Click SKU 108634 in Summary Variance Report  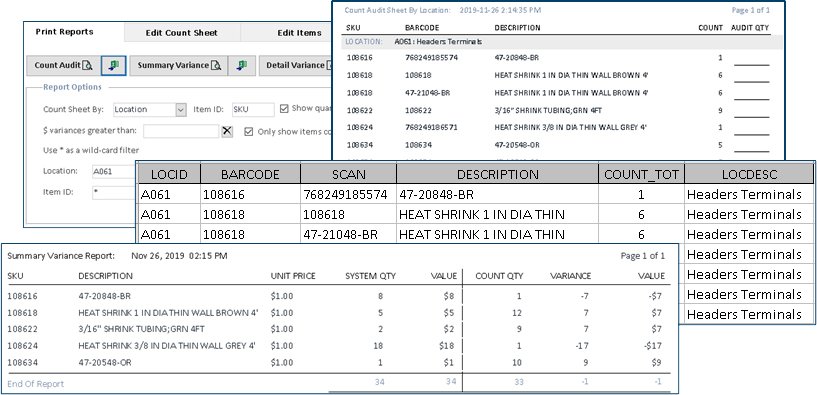pos(22,362)
